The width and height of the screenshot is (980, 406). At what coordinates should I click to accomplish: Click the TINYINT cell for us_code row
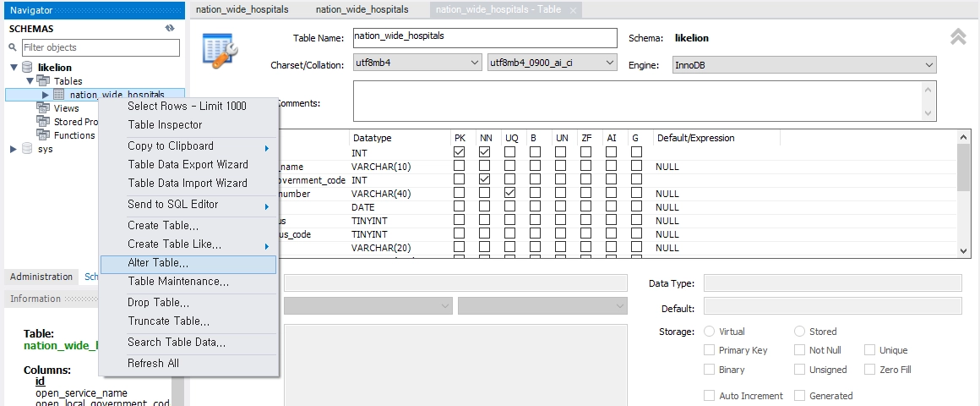coord(369,234)
